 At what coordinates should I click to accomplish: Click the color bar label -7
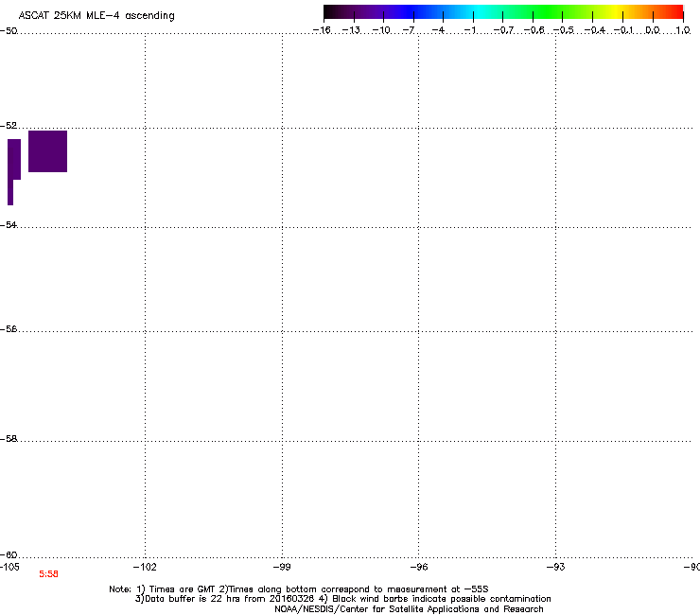409,30
